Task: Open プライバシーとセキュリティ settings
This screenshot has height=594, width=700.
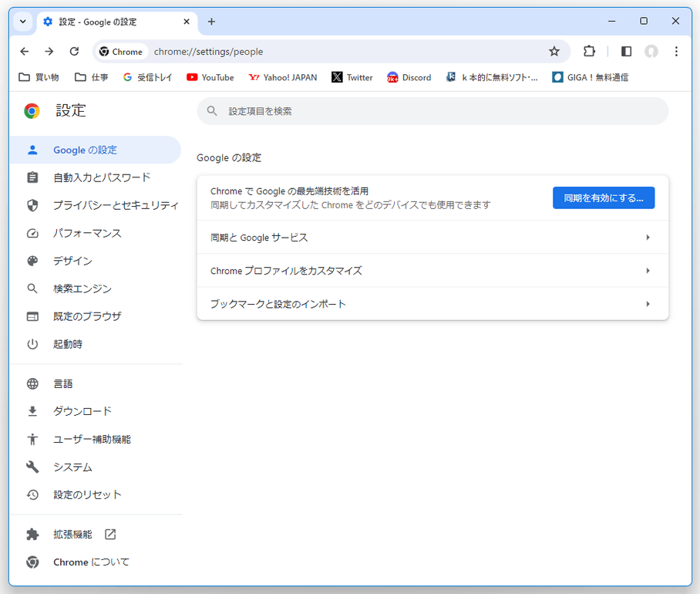Action: [x=96, y=205]
